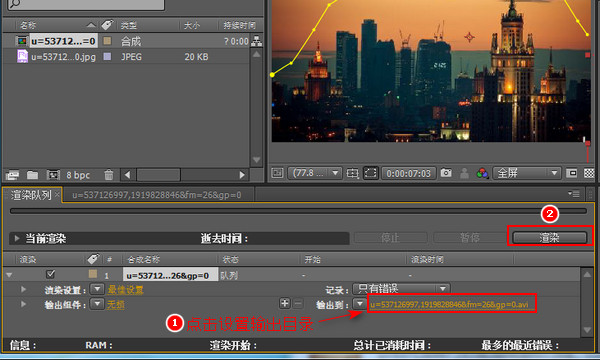Image resolution: width=600 pixels, height=360 pixels.
Task: Uncheck the render checkbox for queue item 1
Action: click(50, 274)
